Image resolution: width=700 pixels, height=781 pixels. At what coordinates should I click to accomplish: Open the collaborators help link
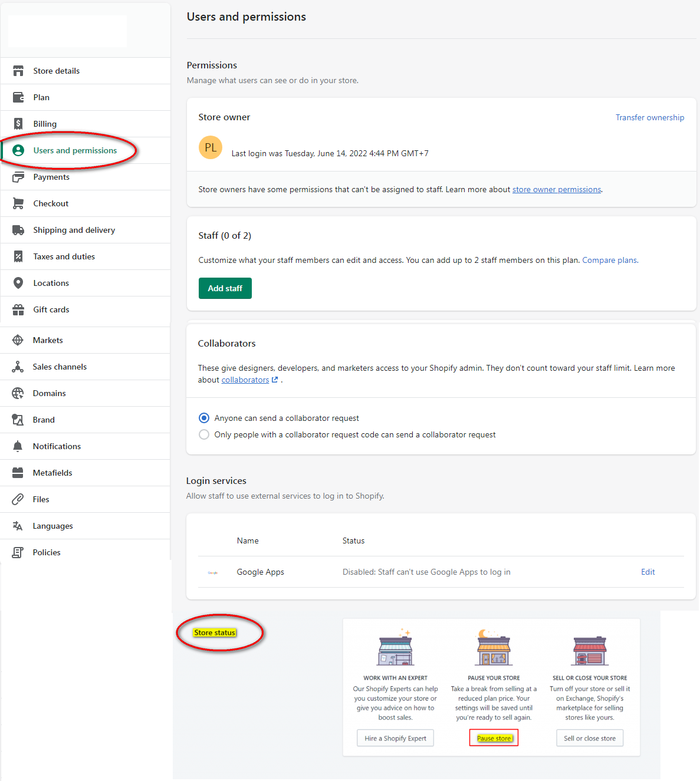click(249, 380)
